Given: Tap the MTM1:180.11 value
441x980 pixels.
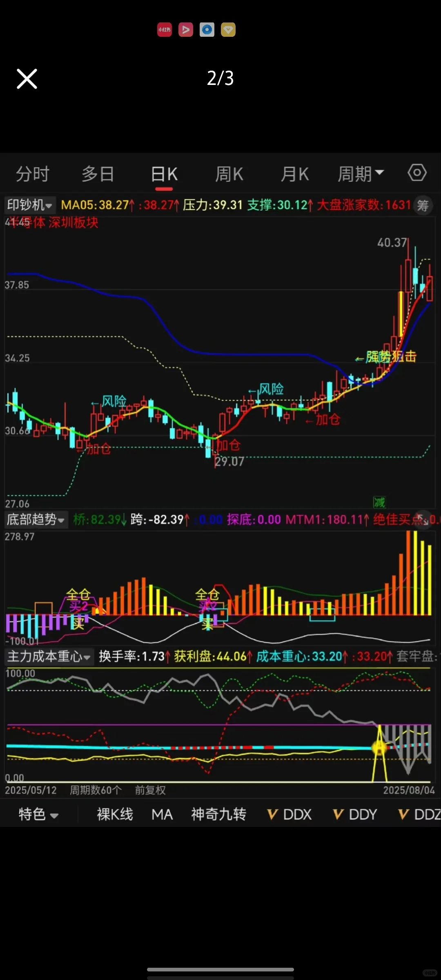Looking at the screenshot, I should pyautogui.click(x=327, y=520).
